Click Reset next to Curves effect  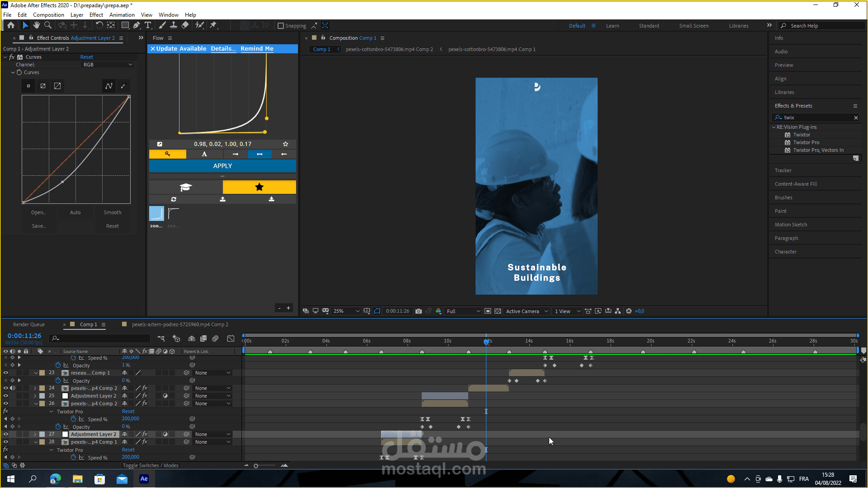pos(86,57)
